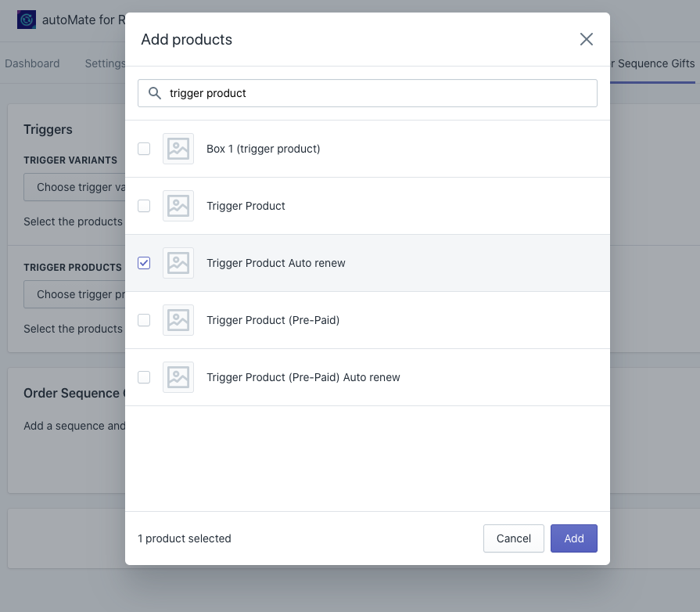The height and width of the screenshot is (612, 700).
Task: Click Trigger Product Auto renew thumbnail
Action: click(178, 263)
